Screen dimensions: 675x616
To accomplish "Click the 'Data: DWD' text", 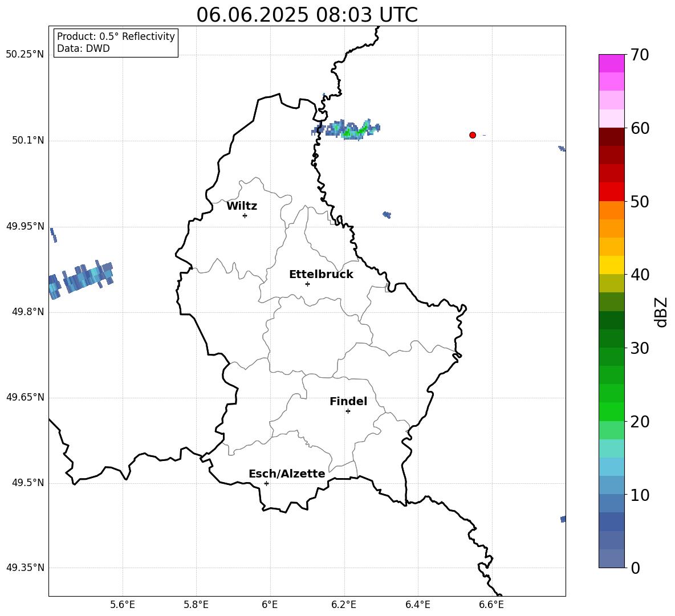I will pos(83,48).
